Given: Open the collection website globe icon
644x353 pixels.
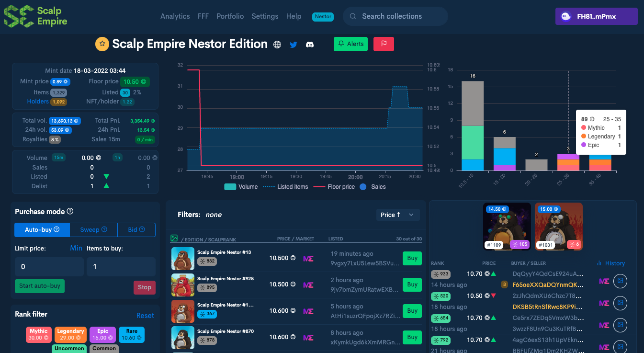Looking at the screenshot, I should (x=277, y=45).
